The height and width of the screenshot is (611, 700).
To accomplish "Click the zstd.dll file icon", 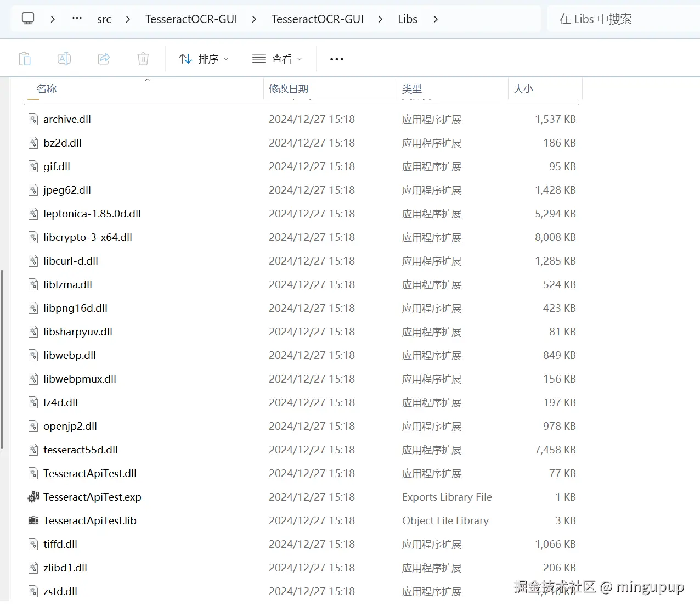I will (33, 591).
